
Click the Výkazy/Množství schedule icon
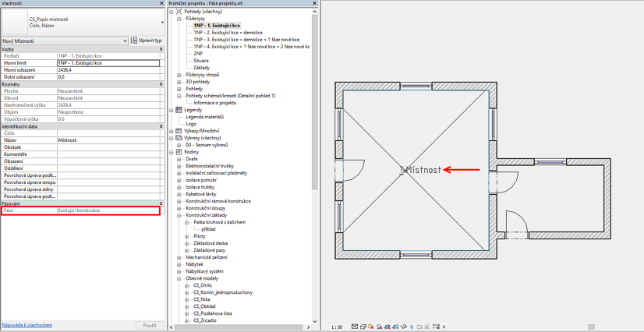pyautogui.click(x=179, y=131)
